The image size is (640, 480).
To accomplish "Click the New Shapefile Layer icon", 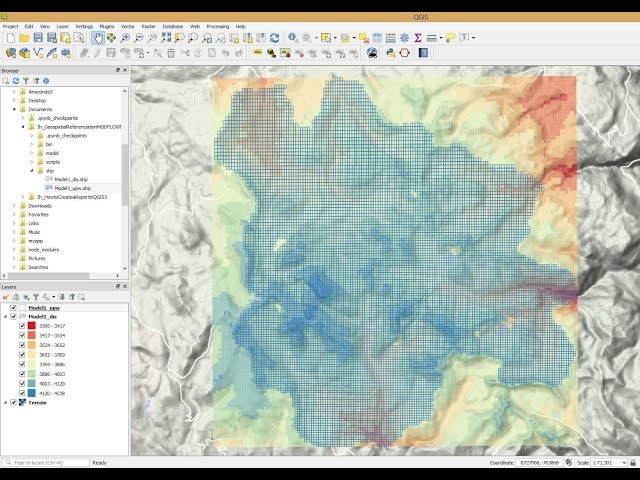I will pos(38,53).
